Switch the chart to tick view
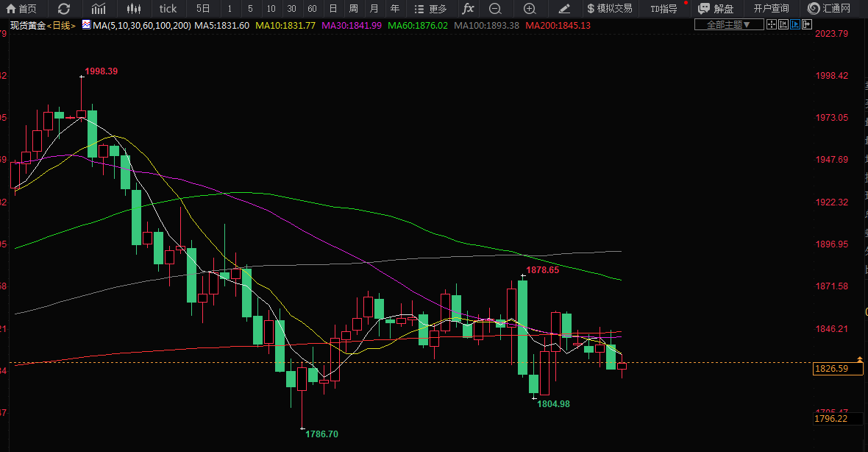The width and height of the screenshot is (868, 452). tap(168, 9)
